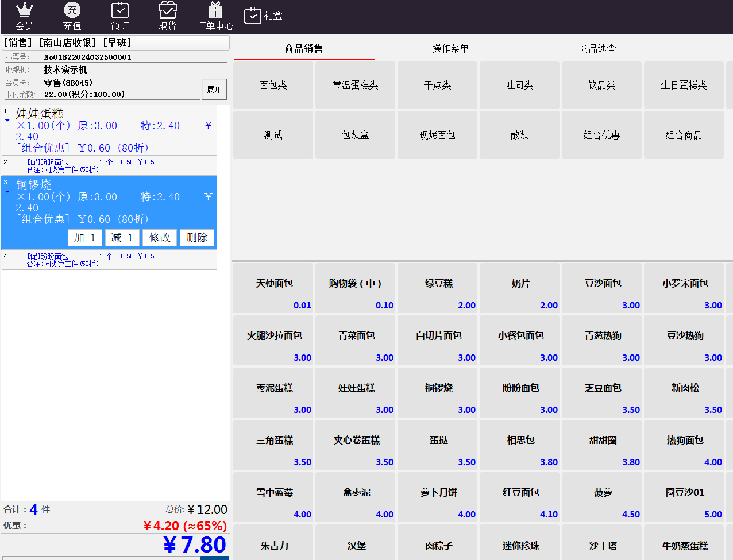Expand arrow on 娃娃蛋糕 cart line
The width and height of the screenshot is (733, 560).
(7, 121)
